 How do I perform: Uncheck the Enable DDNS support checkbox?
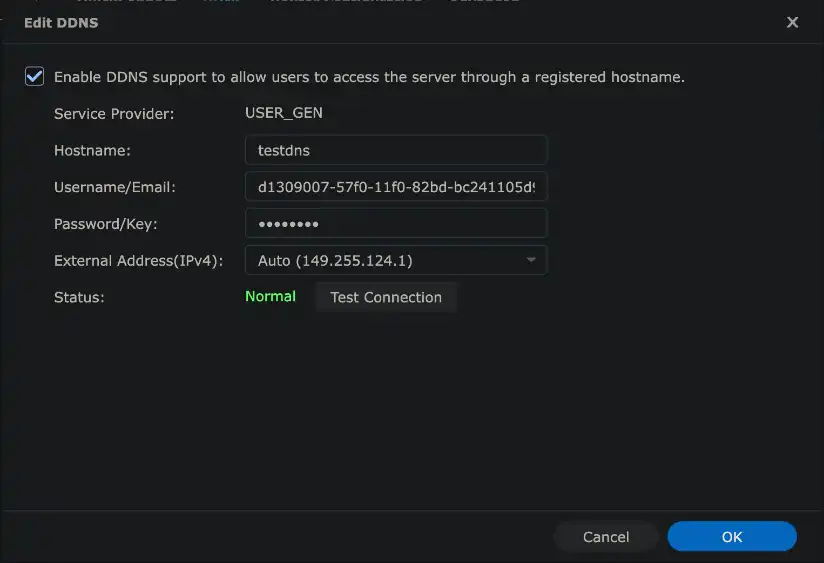tap(34, 77)
